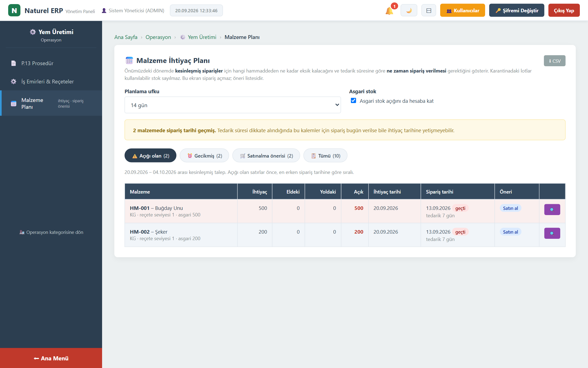Click the İhtiyaç tarihi column header
The width and height of the screenshot is (588, 368).
[x=394, y=192]
